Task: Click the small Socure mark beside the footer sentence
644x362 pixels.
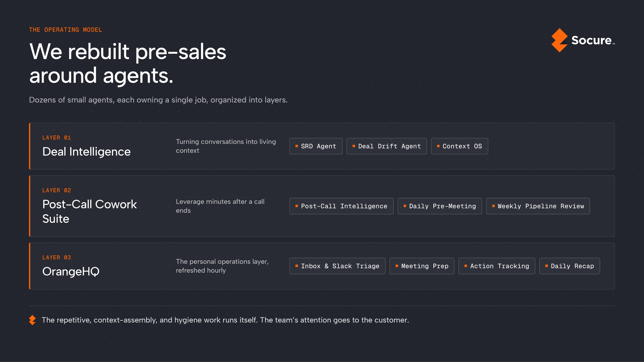Action: [32, 320]
